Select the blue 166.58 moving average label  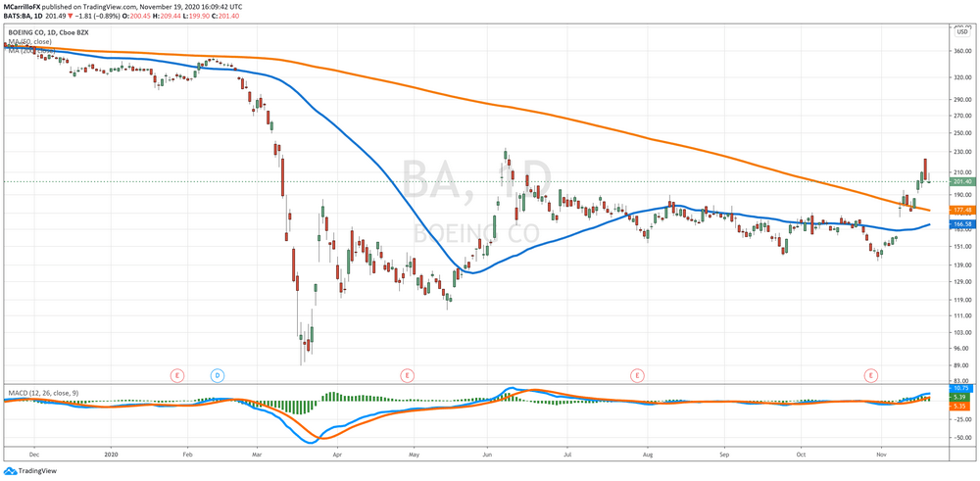[x=962, y=223]
